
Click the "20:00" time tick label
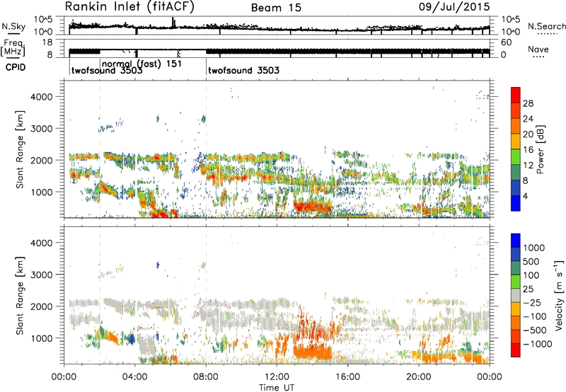(x=419, y=377)
